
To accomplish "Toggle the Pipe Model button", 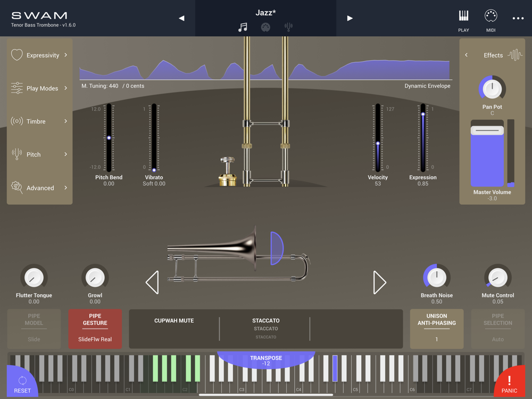I will tap(34, 329).
